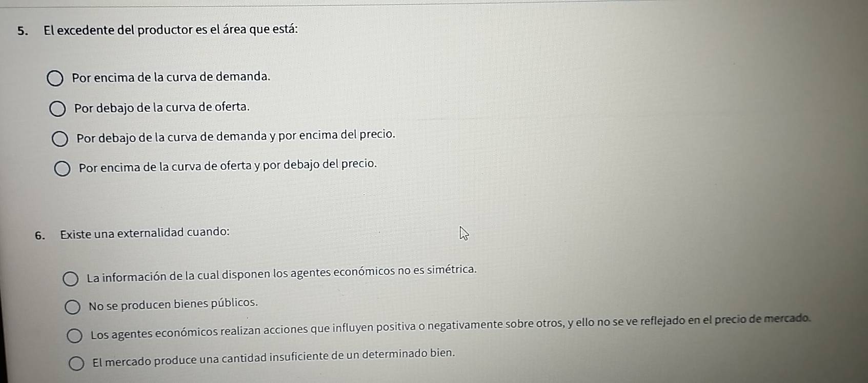
Task: Click the question number '5.'
Action: pyautogui.click(x=22, y=31)
